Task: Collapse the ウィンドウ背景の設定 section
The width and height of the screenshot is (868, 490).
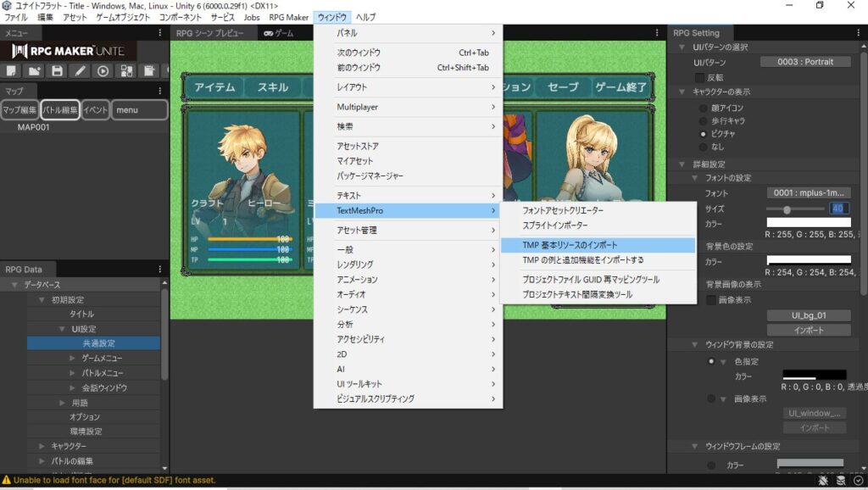Action: tap(695, 344)
